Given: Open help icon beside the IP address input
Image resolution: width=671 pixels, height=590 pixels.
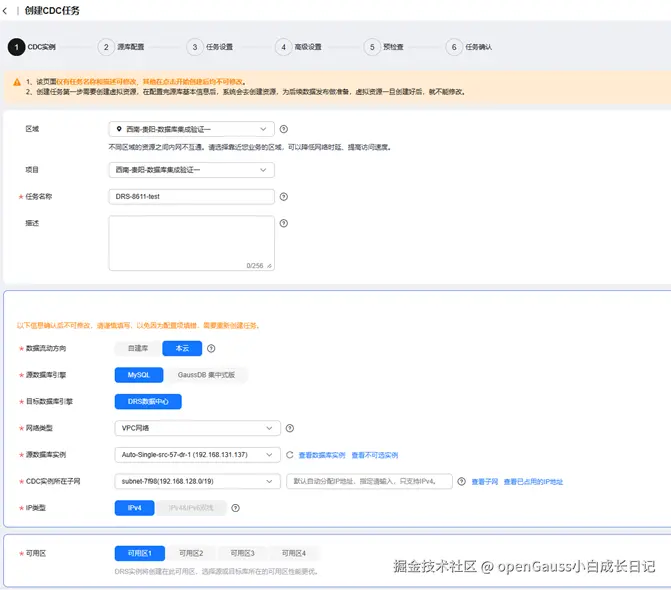Looking at the screenshot, I should (461, 481).
